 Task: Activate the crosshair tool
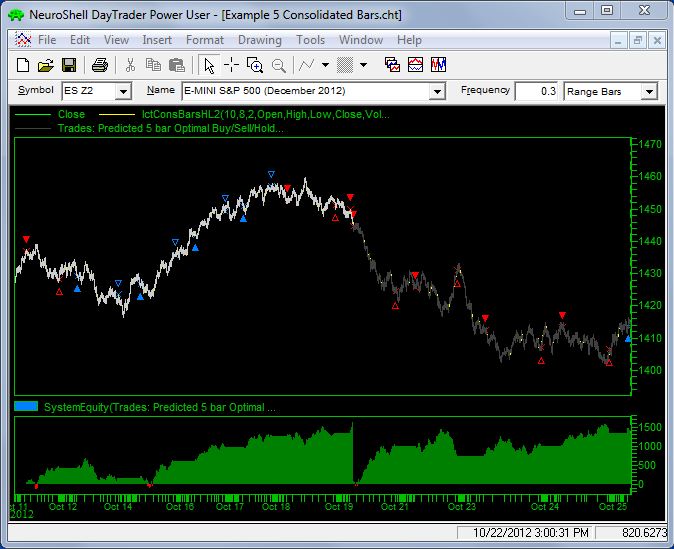(231, 65)
